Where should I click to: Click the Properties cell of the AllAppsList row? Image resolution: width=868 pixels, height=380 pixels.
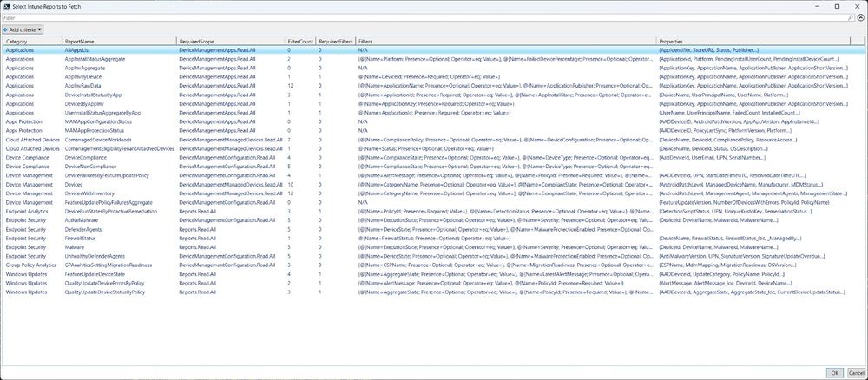coord(709,49)
